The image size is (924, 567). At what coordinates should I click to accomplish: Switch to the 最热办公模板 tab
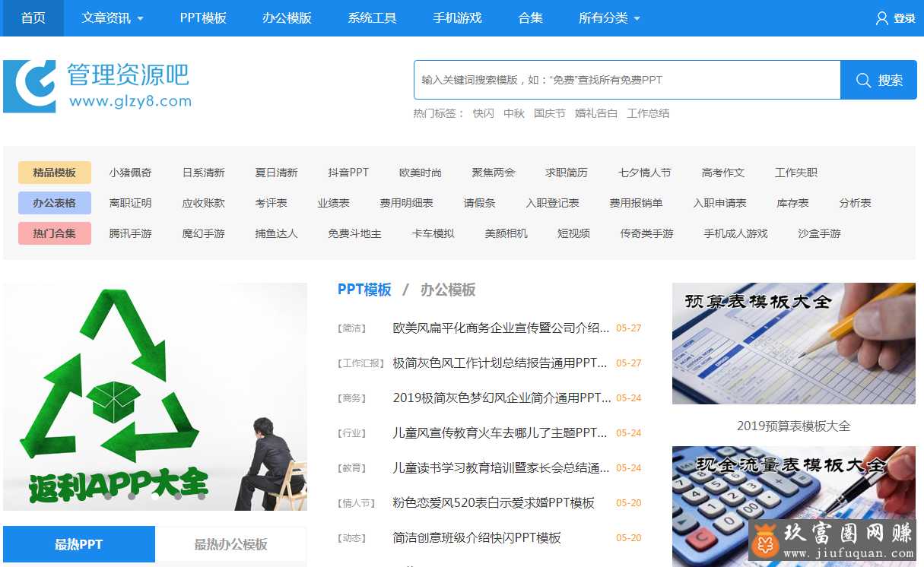point(231,544)
